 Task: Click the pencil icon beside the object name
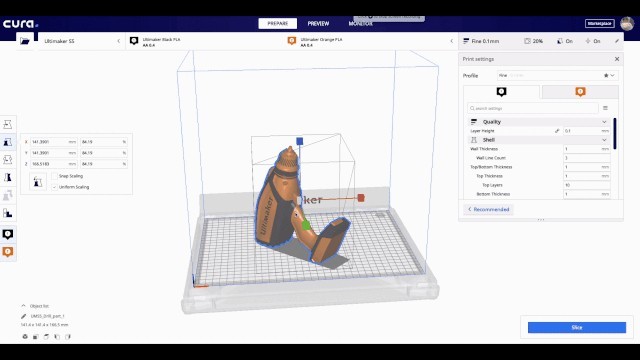pos(24,316)
